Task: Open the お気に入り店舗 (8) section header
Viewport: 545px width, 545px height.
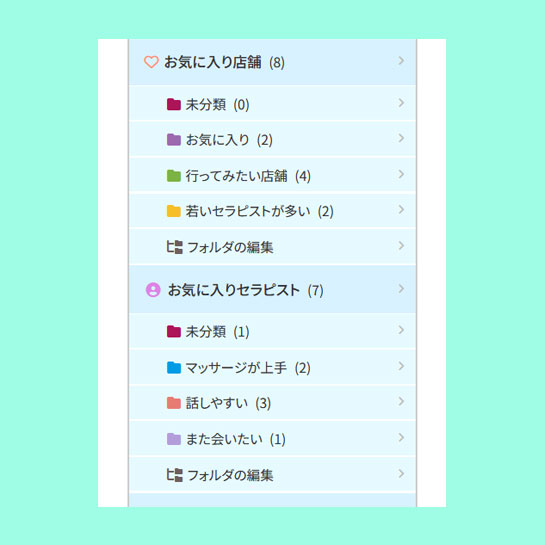Action: (x=272, y=62)
